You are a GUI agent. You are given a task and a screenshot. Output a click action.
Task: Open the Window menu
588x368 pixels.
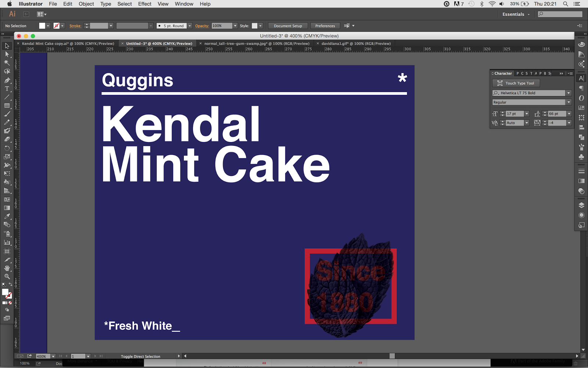tap(184, 4)
